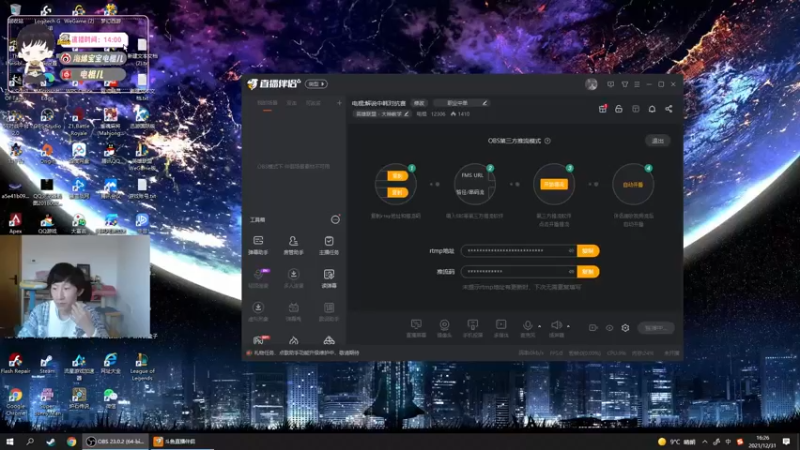Reveal the hidden rtmp address with eye icon

pyautogui.click(x=571, y=251)
